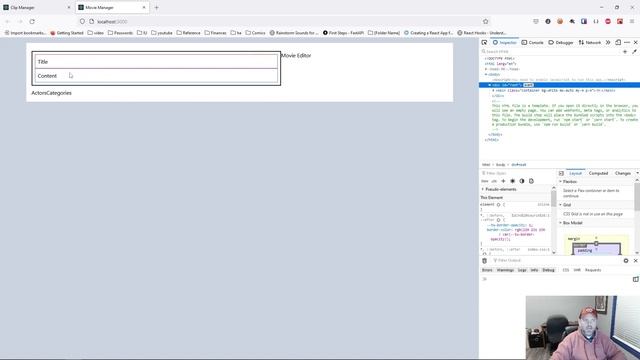
Task: Toggle XHR console filter
Action: pos(577,270)
